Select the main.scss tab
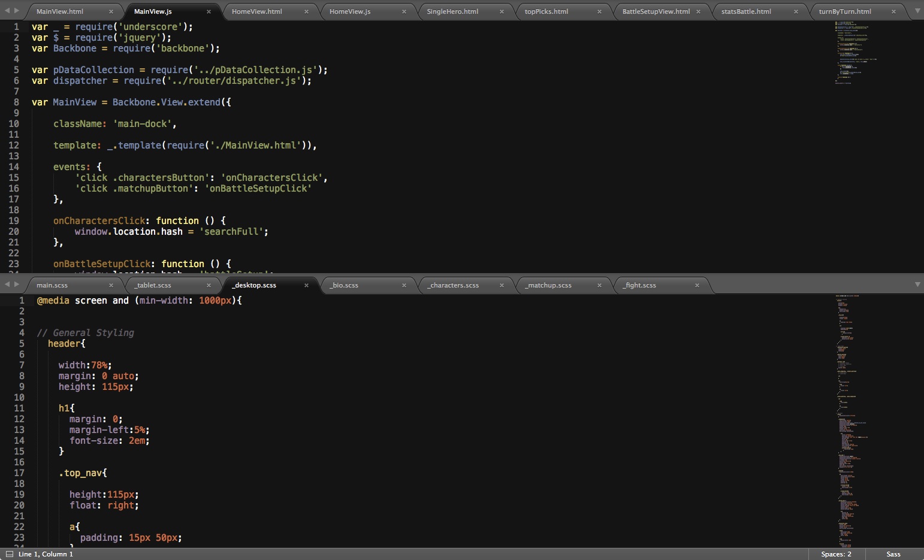 pos(52,285)
